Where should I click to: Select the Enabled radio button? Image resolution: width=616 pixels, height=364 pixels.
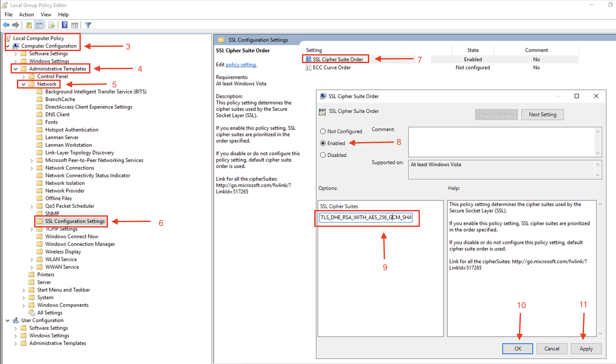point(323,143)
